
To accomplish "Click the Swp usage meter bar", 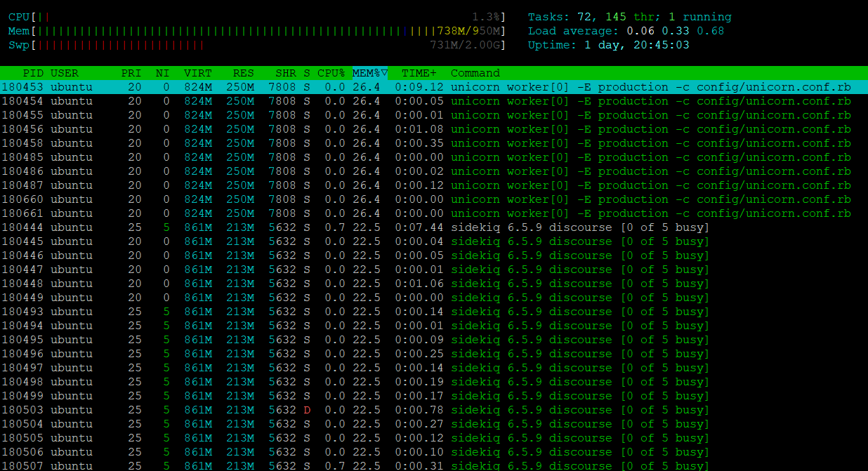I will click(x=267, y=45).
